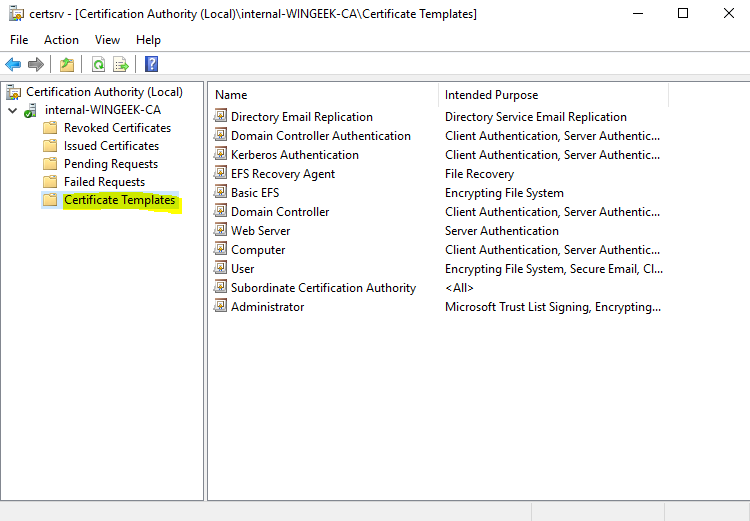
Task: Click the Export List toolbar icon
Action: tap(121, 64)
